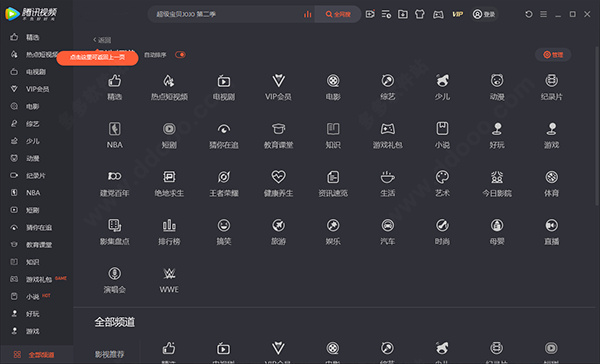Open the download folder icon in the top toolbar

403,14
